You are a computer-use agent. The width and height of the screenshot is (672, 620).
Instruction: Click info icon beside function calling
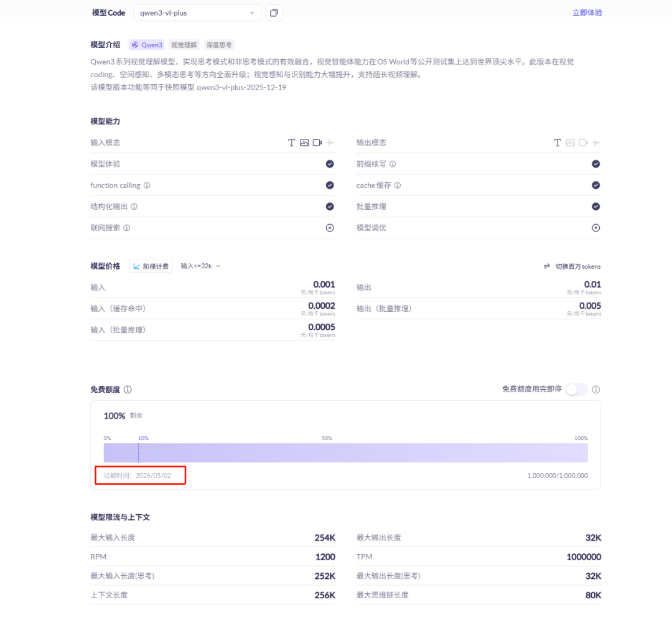pyautogui.click(x=147, y=186)
